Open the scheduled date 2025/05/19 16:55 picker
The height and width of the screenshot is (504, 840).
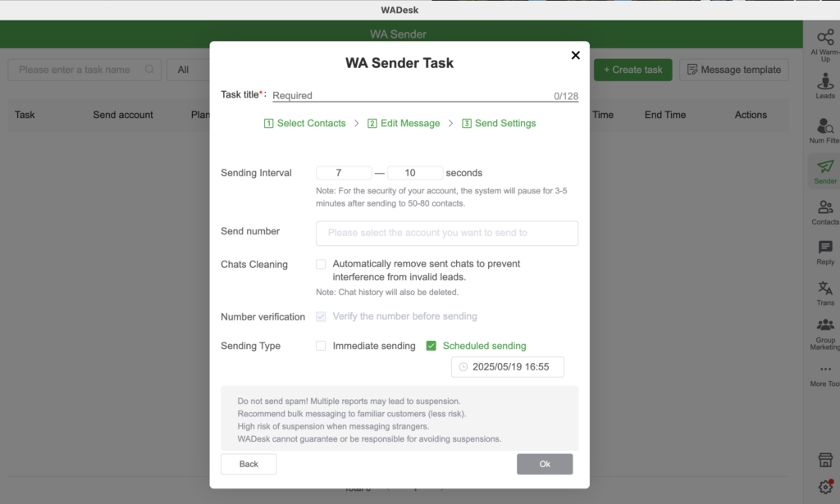[507, 367]
